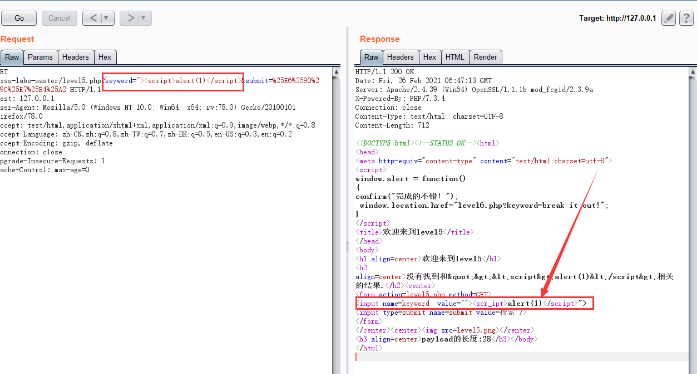Switch to the Request Hex tab
This screenshot has width=697, height=374.
pyautogui.click(x=105, y=57)
